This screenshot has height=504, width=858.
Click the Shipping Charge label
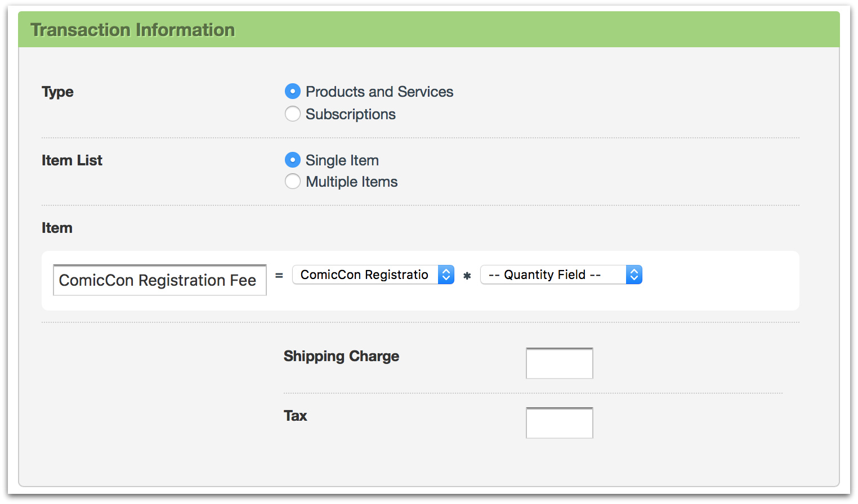tap(341, 356)
